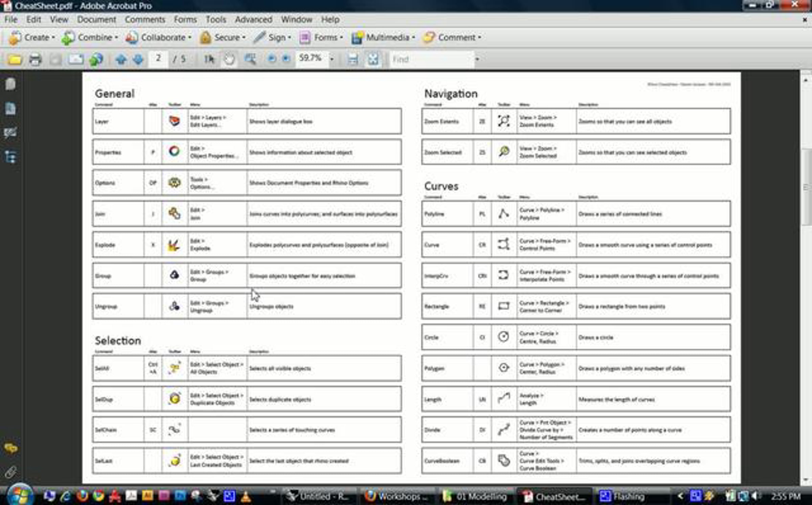Click the Email envelope icon

(76, 60)
